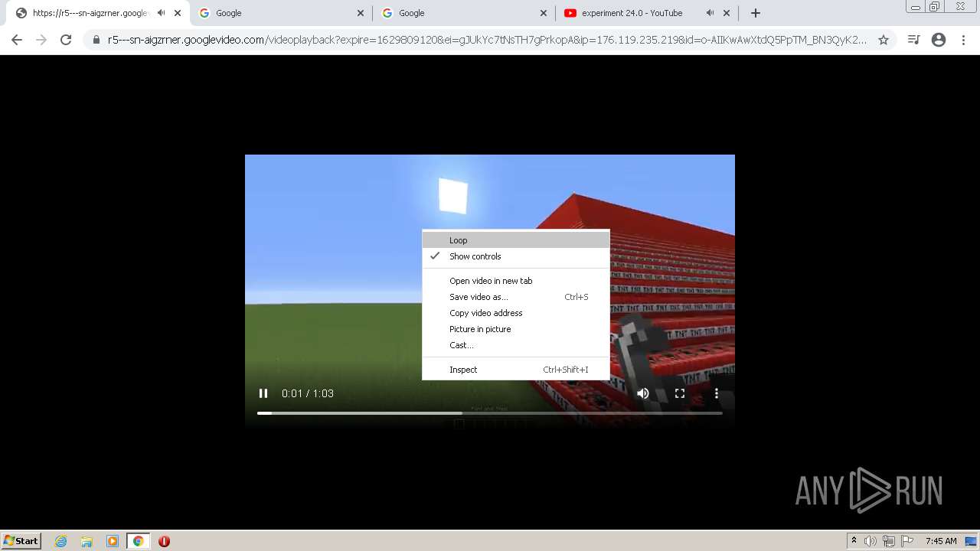Open the network status tray icon
980x551 pixels.
coord(889,541)
